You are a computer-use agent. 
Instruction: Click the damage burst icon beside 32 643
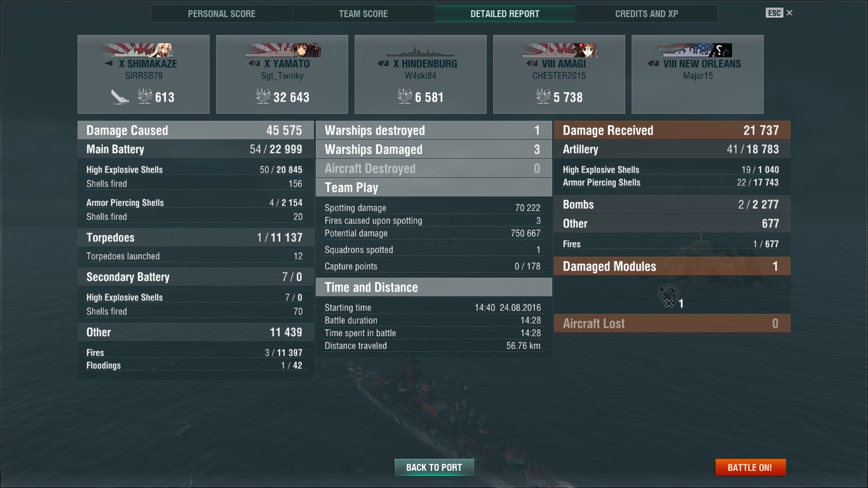coord(262,97)
